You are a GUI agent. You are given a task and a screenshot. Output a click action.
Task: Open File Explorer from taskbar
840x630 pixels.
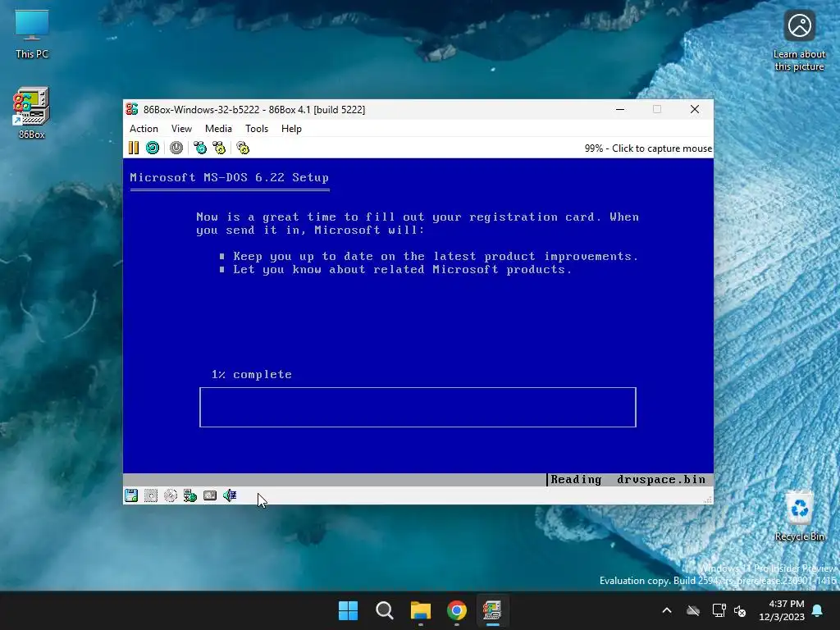pyautogui.click(x=421, y=610)
